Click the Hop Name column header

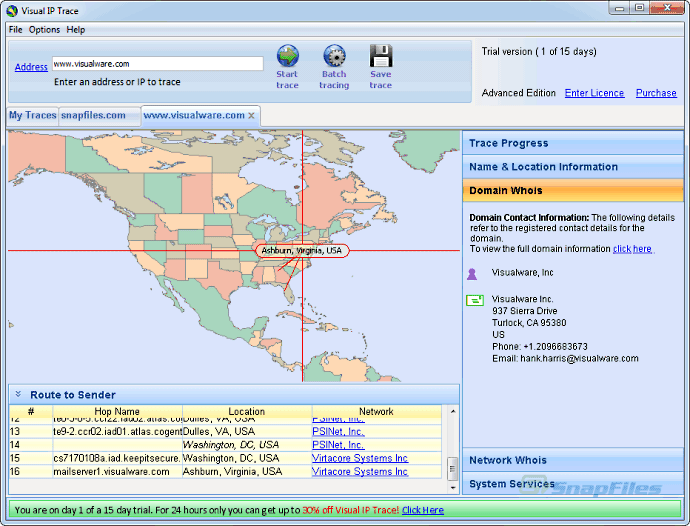[117, 412]
